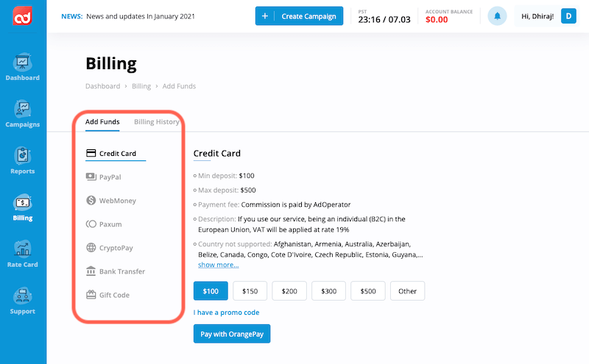Go to Billing in the breadcrumb
The image size is (589, 364).
point(141,86)
